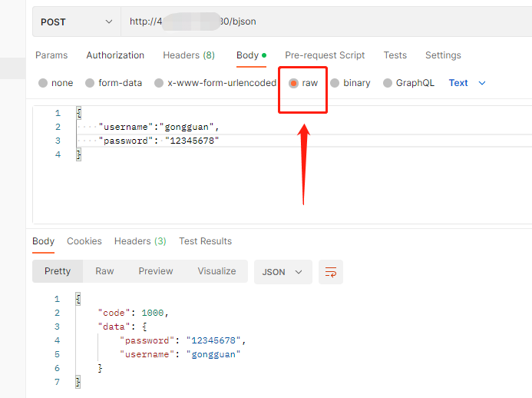View the response Cookies tab
The width and height of the screenshot is (532, 398).
tap(84, 241)
